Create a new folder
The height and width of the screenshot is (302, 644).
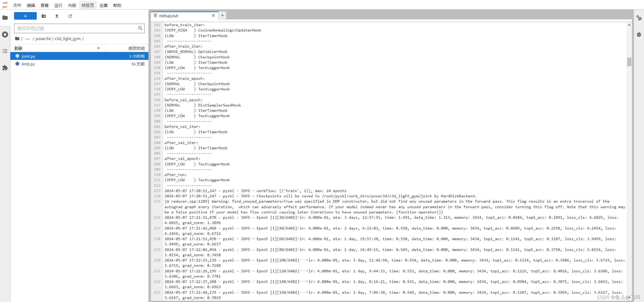click(x=44, y=16)
